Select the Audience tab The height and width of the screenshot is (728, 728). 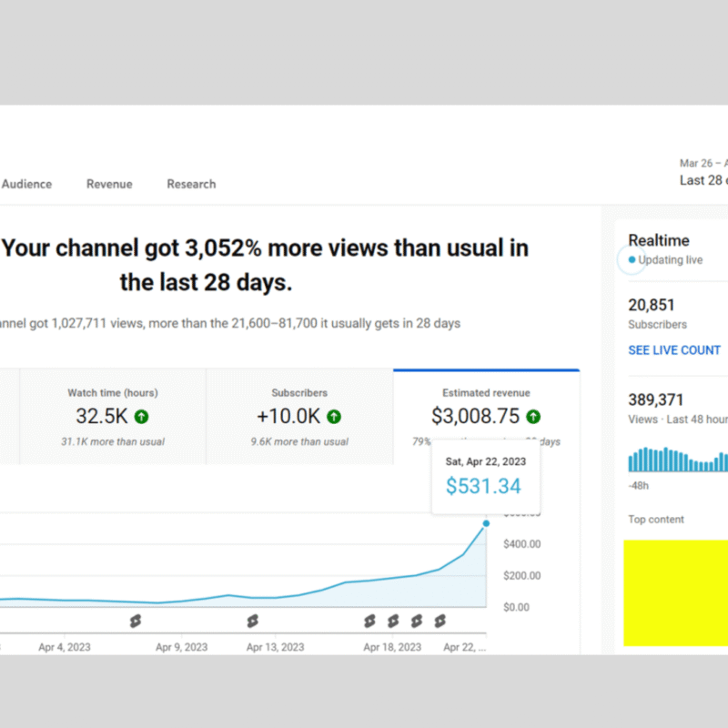[26, 184]
